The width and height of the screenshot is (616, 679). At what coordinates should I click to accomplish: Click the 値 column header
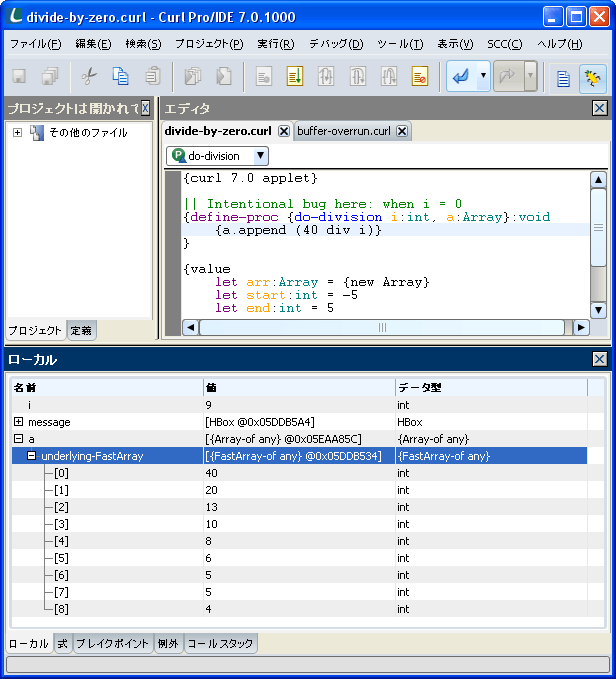pos(299,388)
